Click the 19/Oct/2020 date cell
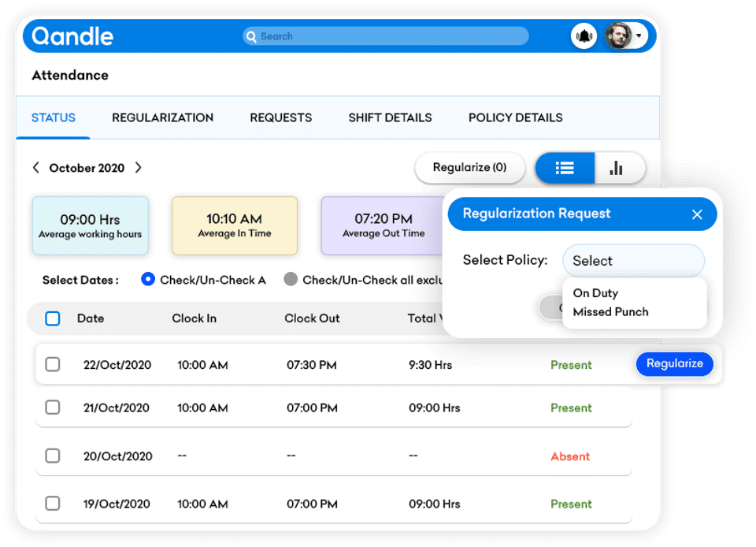 [x=117, y=504]
